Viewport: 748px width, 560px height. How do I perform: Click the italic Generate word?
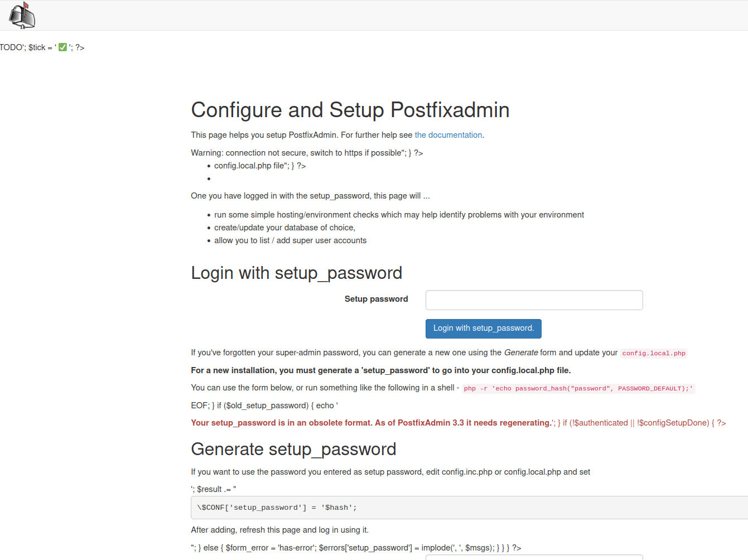click(520, 353)
